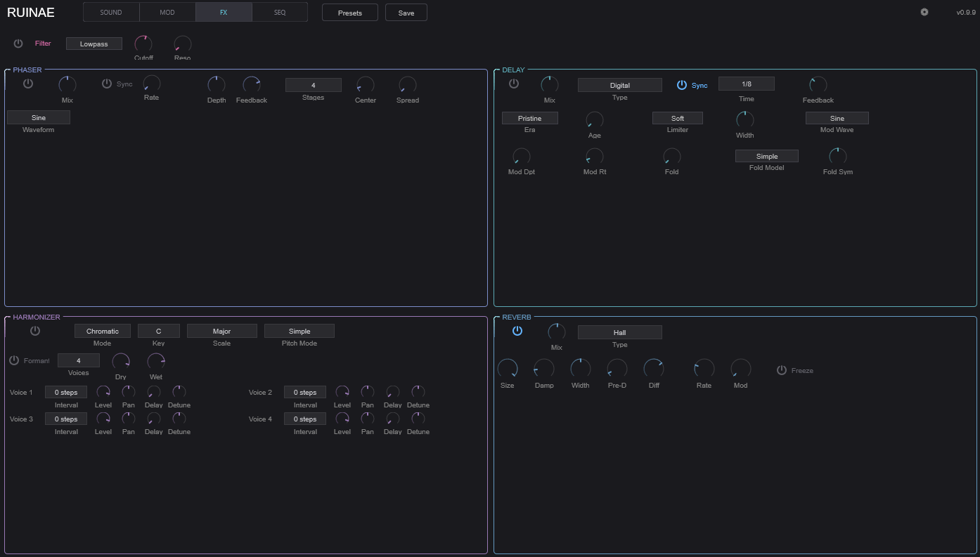Open the Hall reverb Type selector
The width and height of the screenshot is (980, 557).
point(619,332)
